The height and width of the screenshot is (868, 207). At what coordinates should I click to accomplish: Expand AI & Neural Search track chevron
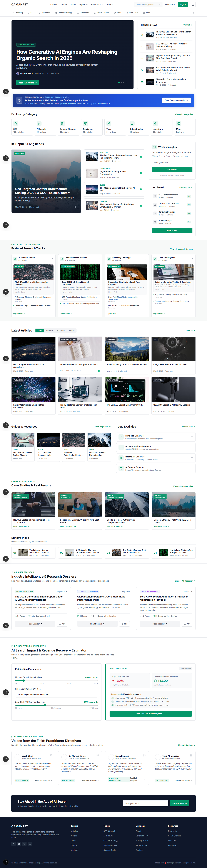pos(52,259)
